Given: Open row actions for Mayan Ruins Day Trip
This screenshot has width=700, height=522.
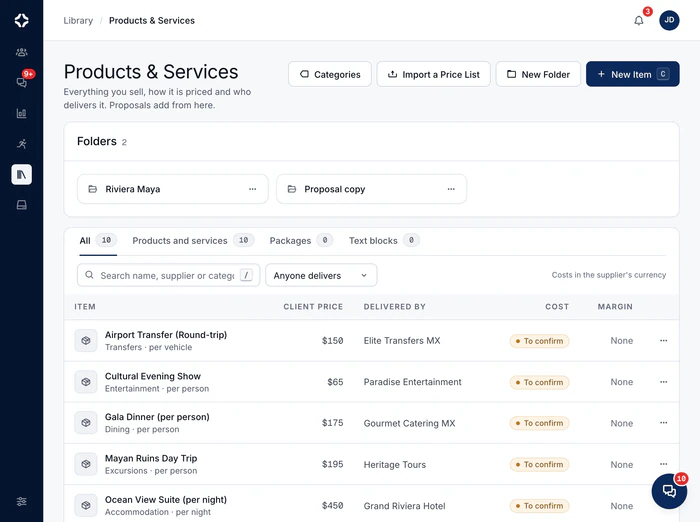Looking at the screenshot, I should [x=663, y=464].
